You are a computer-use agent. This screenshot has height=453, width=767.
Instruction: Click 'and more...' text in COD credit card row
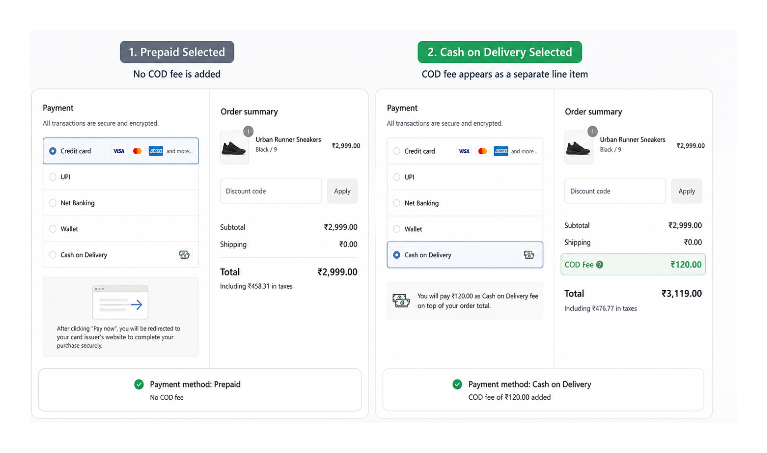(524, 151)
